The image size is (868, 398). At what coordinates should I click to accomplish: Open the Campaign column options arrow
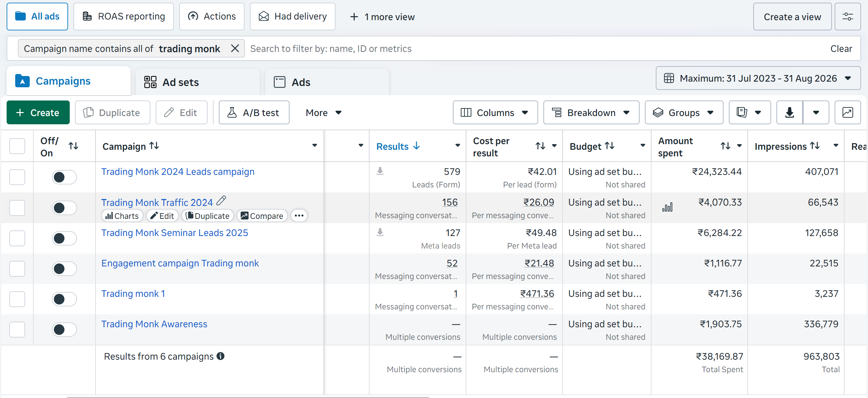314,145
